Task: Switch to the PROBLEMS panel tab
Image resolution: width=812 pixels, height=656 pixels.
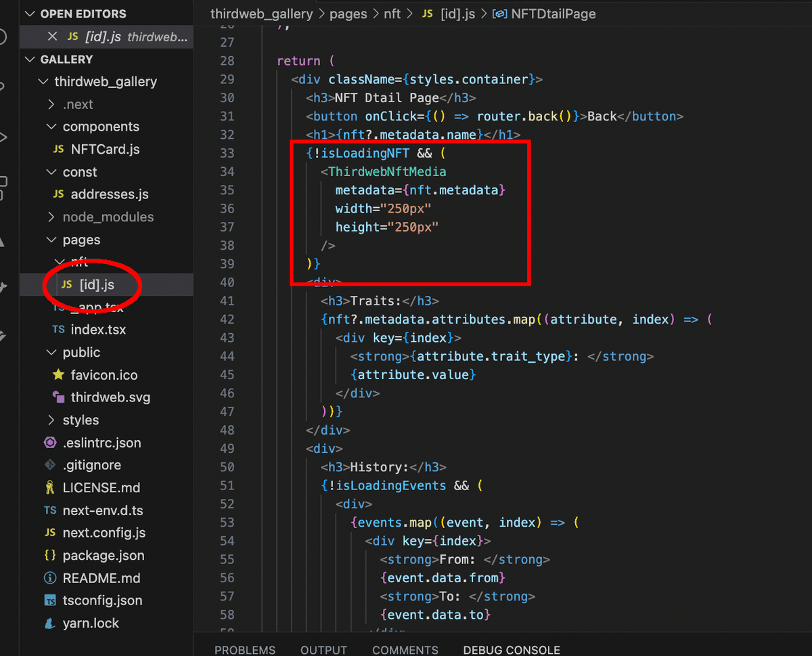Action: coord(245,650)
